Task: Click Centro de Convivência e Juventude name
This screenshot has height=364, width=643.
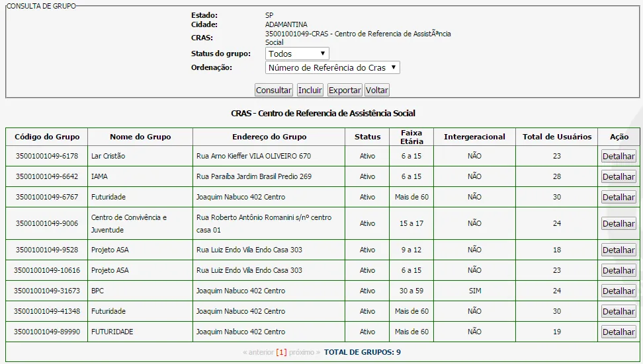Action: coord(129,223)
